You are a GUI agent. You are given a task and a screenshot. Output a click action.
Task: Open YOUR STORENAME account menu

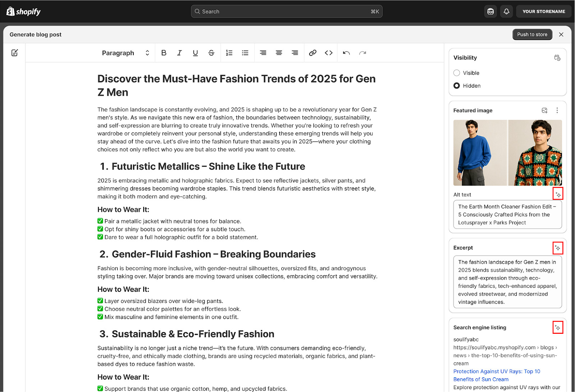click(x=544, y=11)
